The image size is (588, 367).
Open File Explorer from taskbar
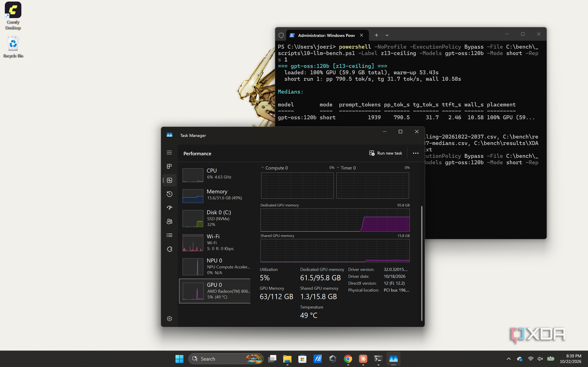pos(287,359)
